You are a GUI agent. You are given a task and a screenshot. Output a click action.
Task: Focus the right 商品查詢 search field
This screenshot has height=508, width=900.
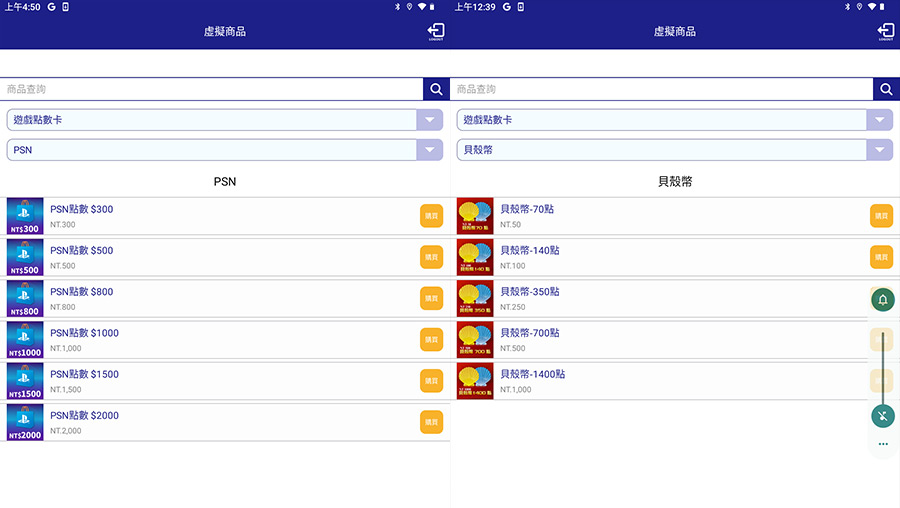pyautogui.click(x=662, y=89)
